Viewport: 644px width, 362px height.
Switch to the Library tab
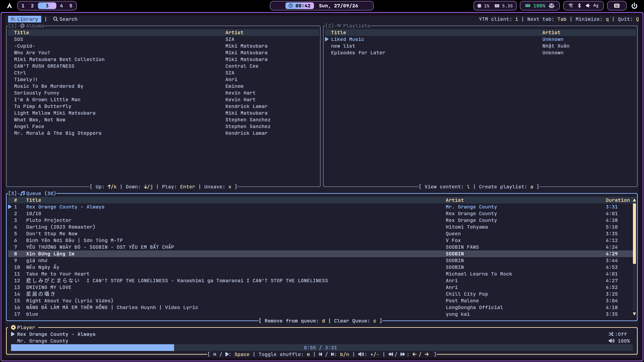click(24, 19)
